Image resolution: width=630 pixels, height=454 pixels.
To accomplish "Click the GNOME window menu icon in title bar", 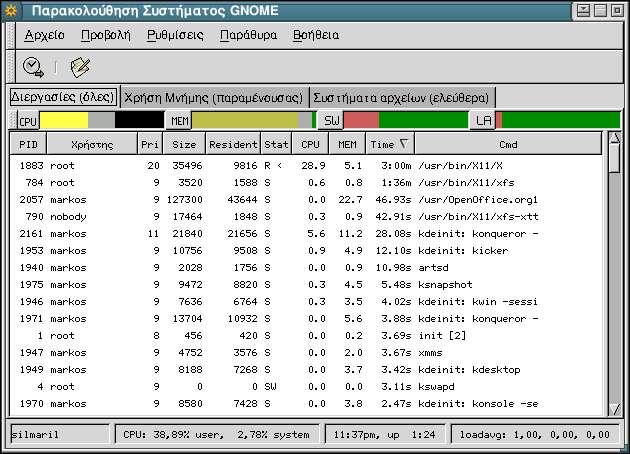I will (11, 11).
